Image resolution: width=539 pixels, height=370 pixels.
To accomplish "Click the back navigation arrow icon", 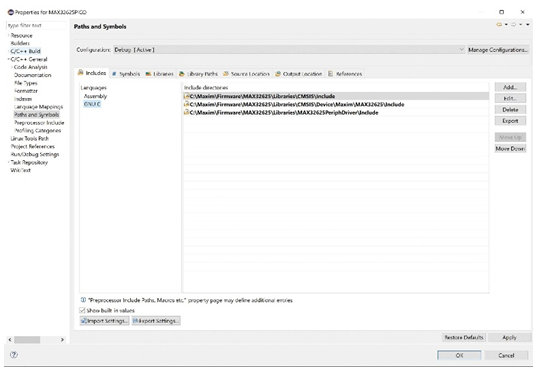I will [x=499, y=24].
